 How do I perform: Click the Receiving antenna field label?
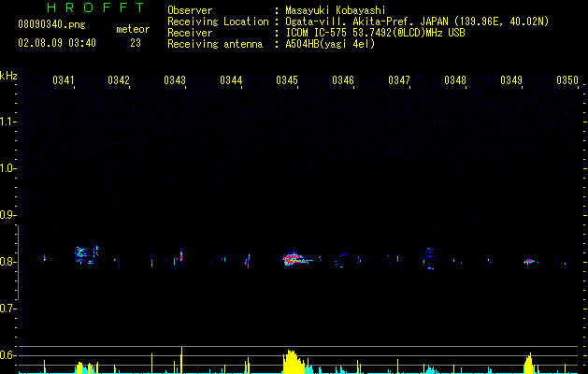click(x=215, y=44)
